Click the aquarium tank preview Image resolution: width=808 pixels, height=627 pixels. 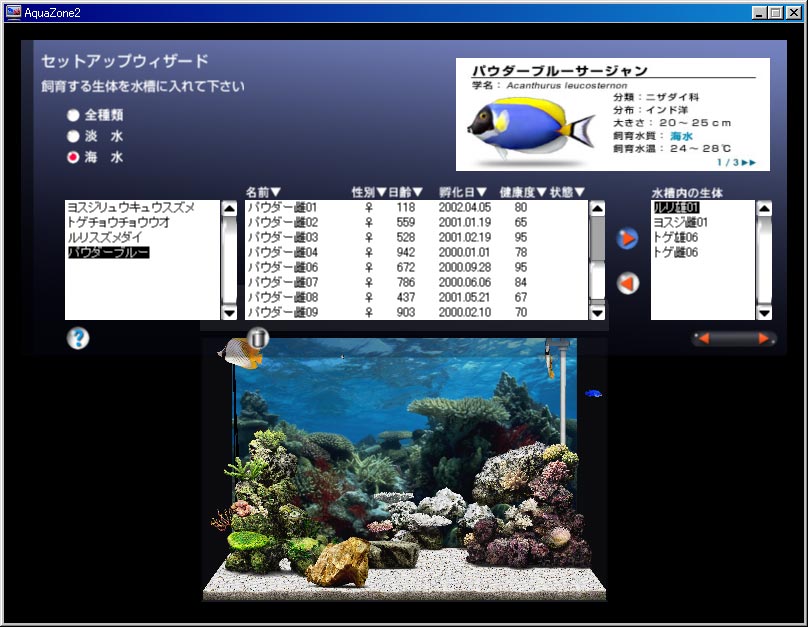click(405, 469)
